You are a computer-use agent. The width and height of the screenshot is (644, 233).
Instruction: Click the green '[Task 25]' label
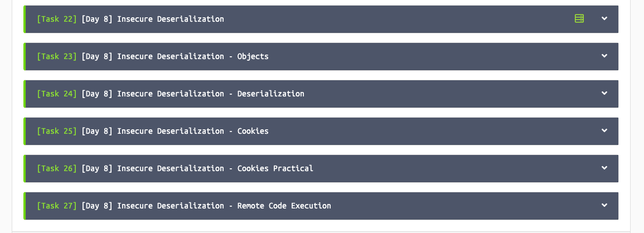[57, 131]
